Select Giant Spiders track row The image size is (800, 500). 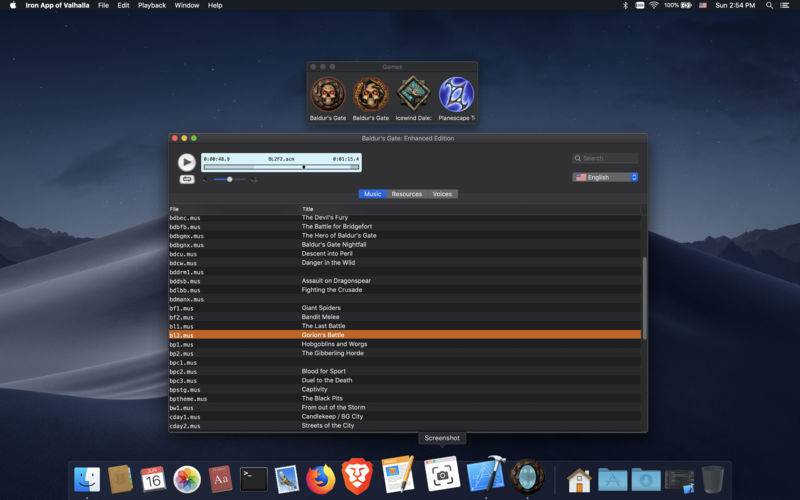(405, 308)
